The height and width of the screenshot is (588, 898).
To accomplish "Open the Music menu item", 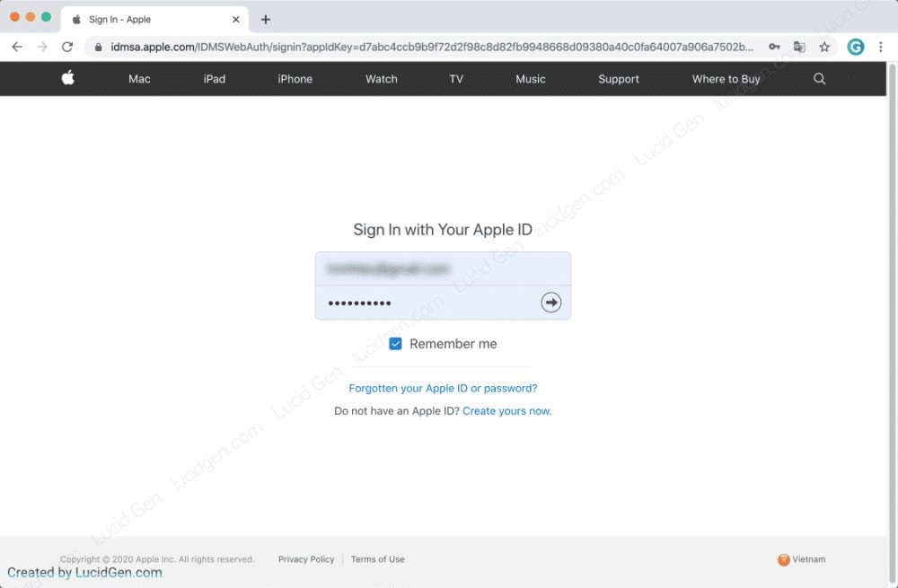I will tap(531, 79).
